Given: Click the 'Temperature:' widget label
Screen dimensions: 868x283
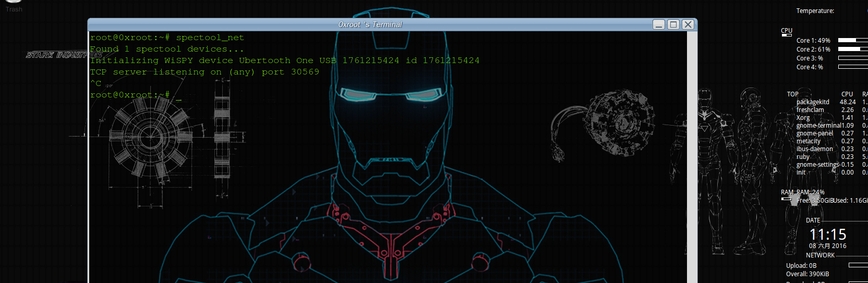Looking at the screenshot, I should coord(815,11).
